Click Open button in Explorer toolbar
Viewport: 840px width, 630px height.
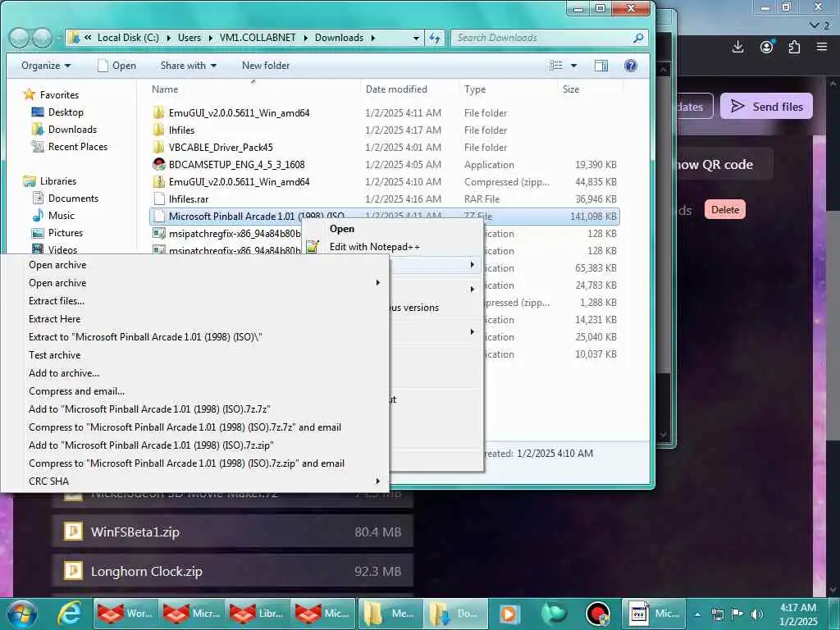pyautogui.click(x=116, y=66)
